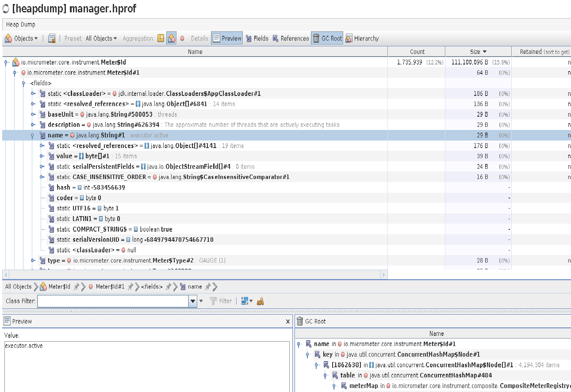The image size is (571, 392).
Task: Open the filter columns options icon
Action: (x=247, y=301)
